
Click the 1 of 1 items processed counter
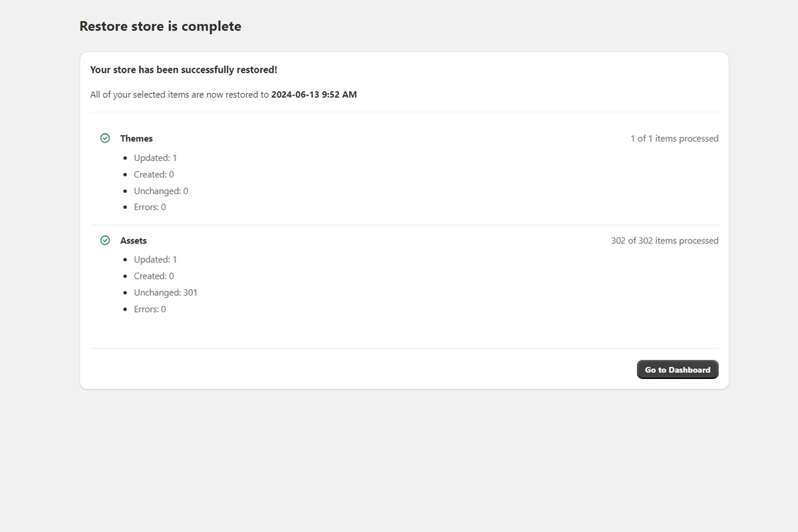[674, 138]
